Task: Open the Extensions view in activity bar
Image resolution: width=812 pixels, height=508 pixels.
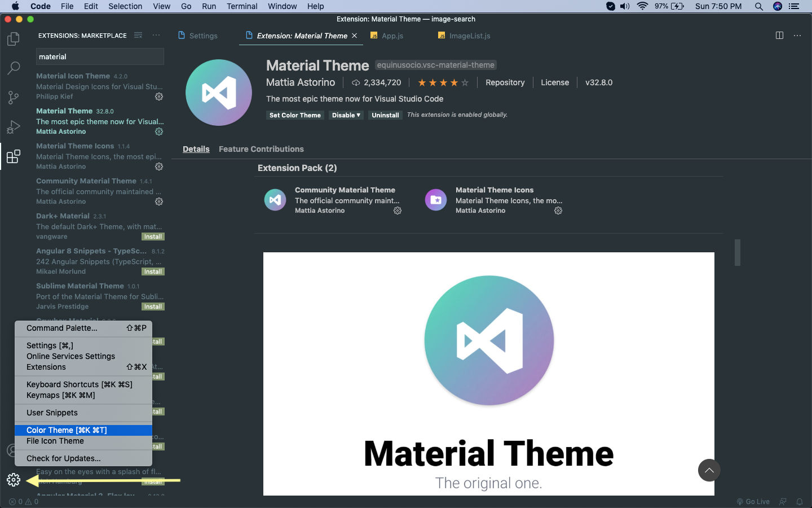Action: 13,156
